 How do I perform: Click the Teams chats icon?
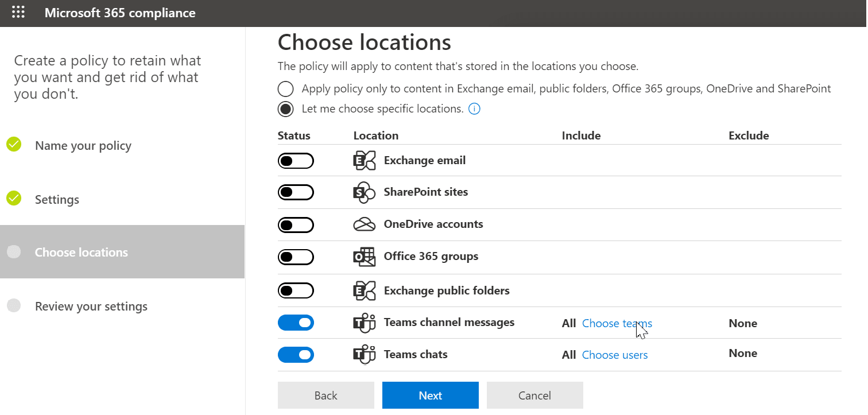coord(364,355)
